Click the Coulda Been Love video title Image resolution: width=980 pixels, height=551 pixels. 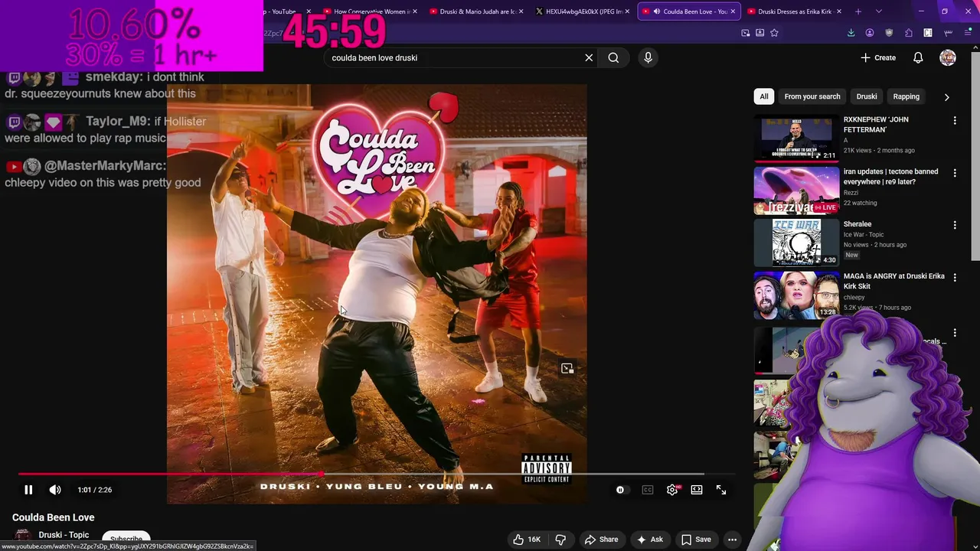click(54, 517)
